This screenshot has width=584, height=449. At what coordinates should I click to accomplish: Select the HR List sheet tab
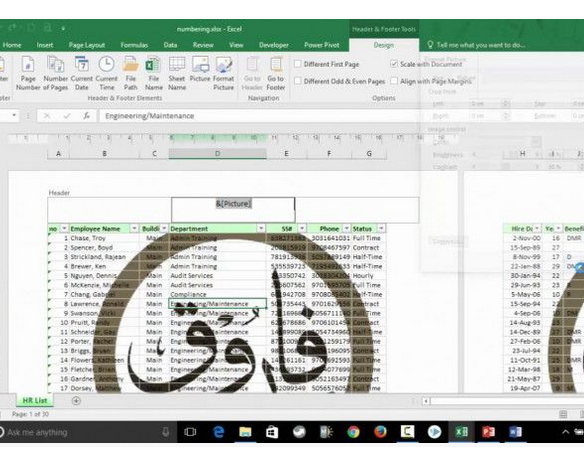click(x=35, y=401)
